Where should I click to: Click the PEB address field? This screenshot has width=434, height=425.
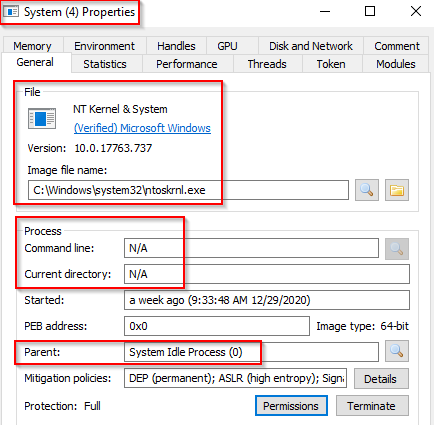pos(217,326)
